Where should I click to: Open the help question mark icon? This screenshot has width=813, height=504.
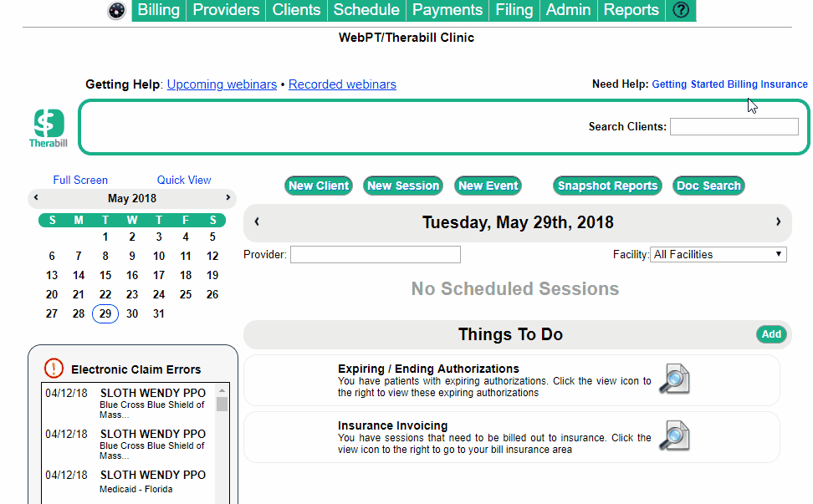tap(681, 11)
